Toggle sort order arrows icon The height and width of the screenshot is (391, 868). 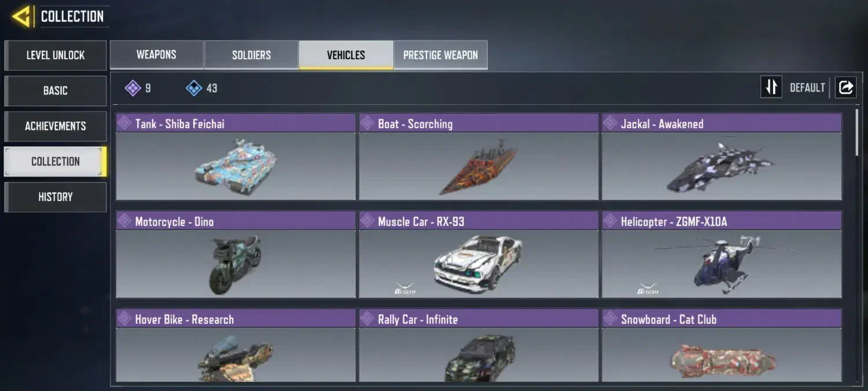tap(771, 87)
